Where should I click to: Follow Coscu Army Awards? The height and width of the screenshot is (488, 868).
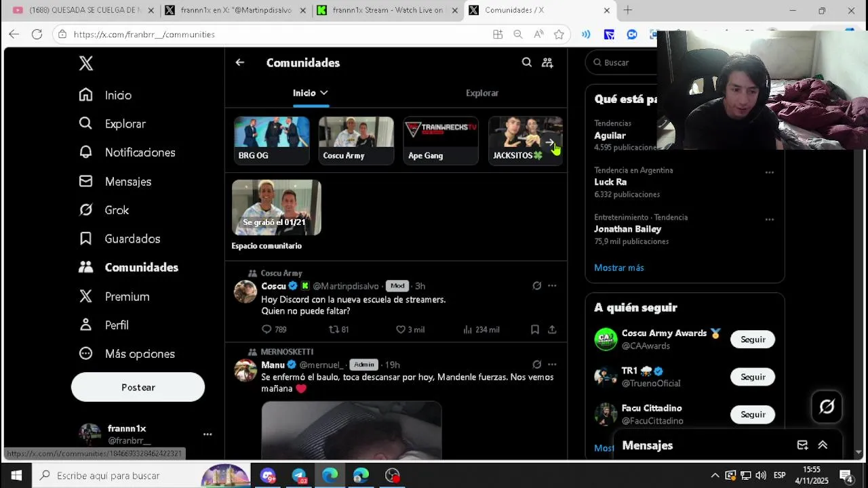click(x=753, y=340)
